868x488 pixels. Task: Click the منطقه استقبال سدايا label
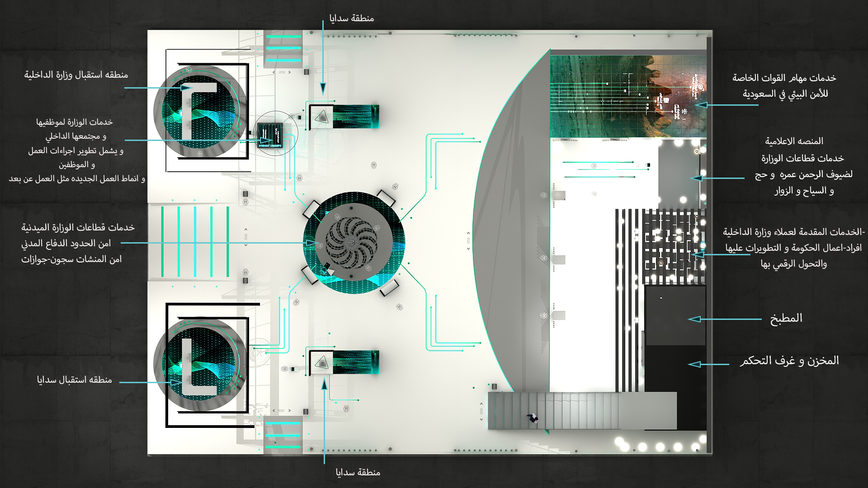(75, 380)
